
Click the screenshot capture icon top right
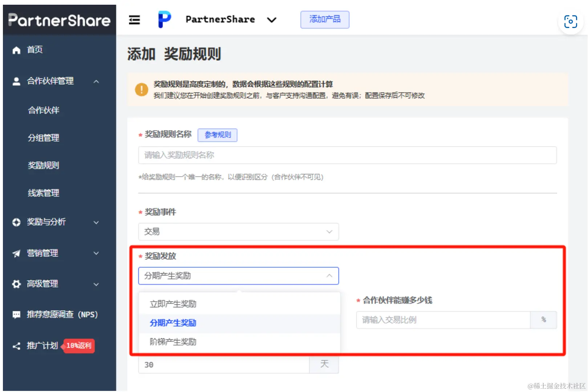pos(571,22)
